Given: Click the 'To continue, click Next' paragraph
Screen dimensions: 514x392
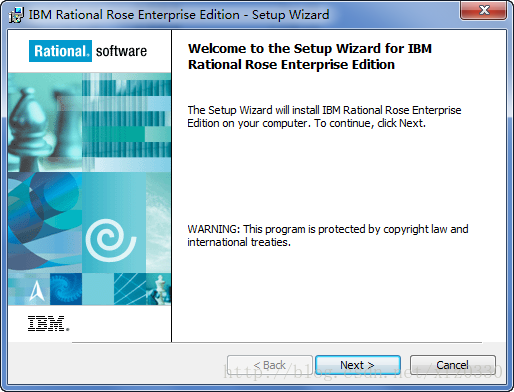Looking at the screenshot, I should pyautogui.click(x=324, y=116).
